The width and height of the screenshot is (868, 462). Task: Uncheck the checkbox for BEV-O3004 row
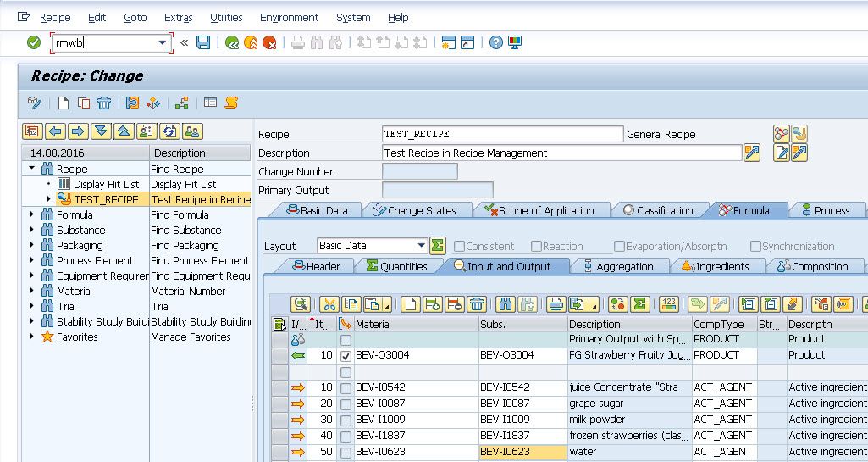click(346, 356)
